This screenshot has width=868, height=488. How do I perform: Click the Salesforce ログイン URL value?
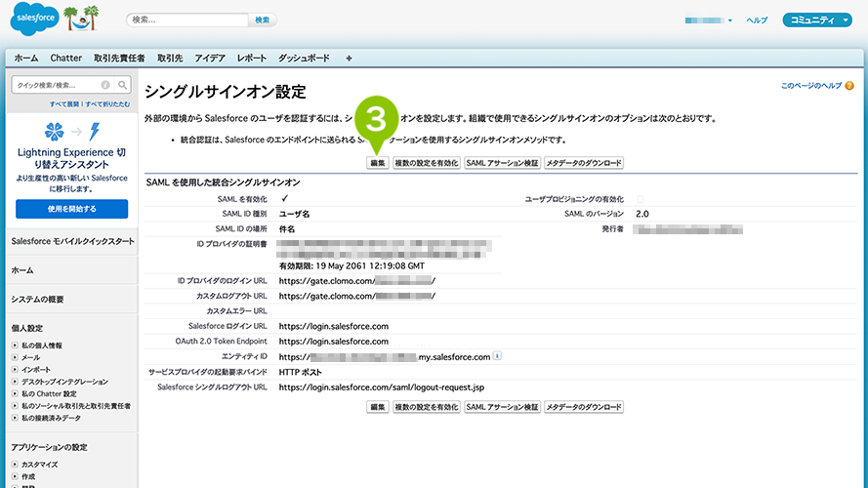pyautogui.click(x=333, y=326)
